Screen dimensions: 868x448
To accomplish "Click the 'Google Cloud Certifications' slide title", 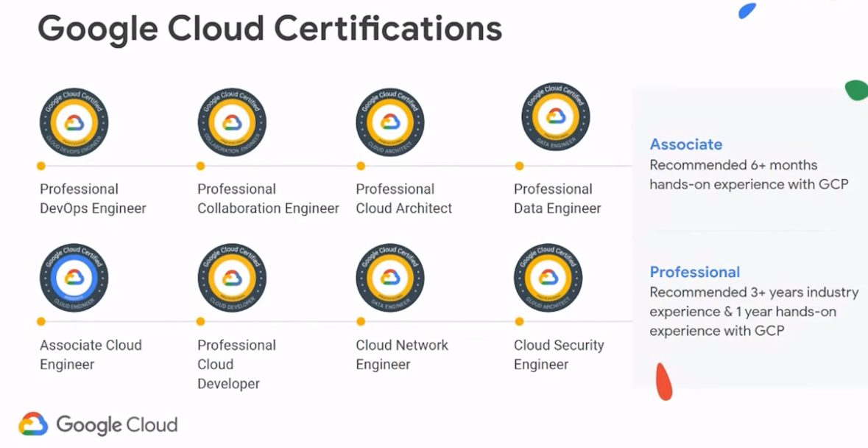I will coord(269,29).
